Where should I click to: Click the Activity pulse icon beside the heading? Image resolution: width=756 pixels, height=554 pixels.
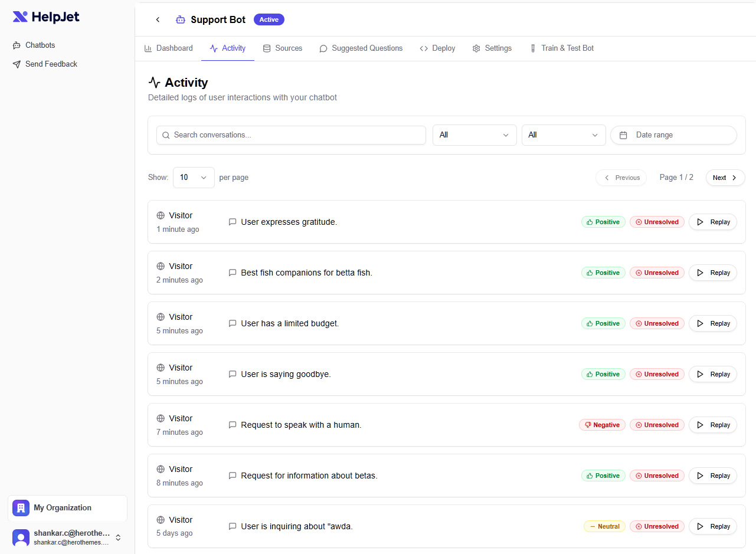click(154, 83)
